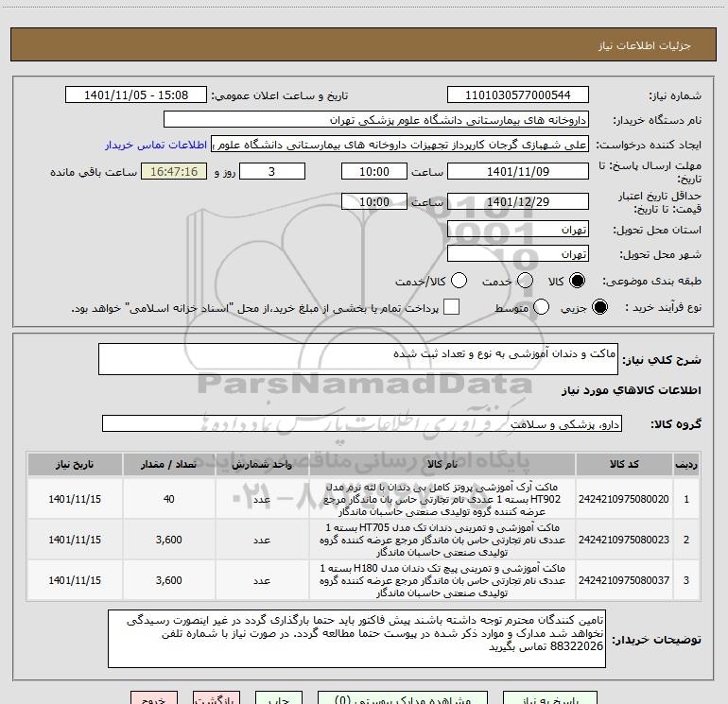The width and height of the screenshot is (728, 704).
Task: Click the response deadline time 10:00 field
Action: point(374,171)
